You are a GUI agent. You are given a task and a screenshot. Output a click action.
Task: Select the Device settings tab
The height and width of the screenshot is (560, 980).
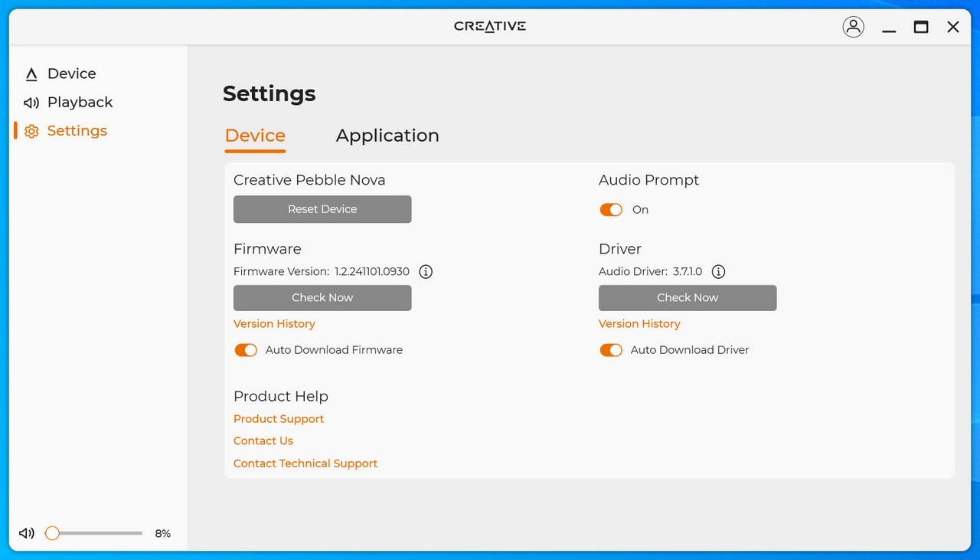(x=255, y=136)
